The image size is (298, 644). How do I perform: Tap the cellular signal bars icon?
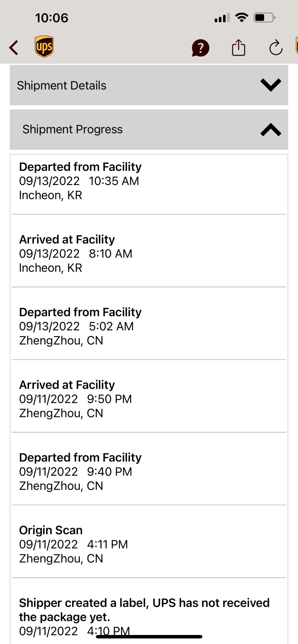222,18
